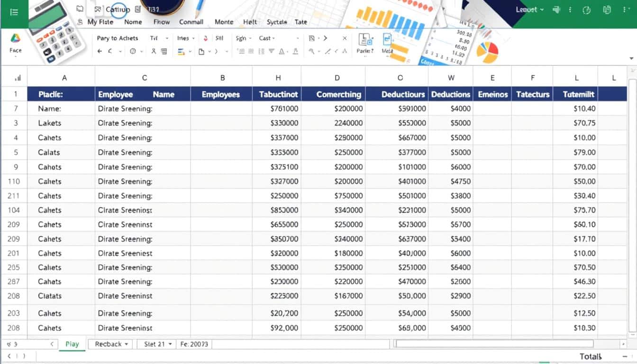Select the Ciatats cell
The height and width of the screenshot is (364, 637).
[61, 296]
